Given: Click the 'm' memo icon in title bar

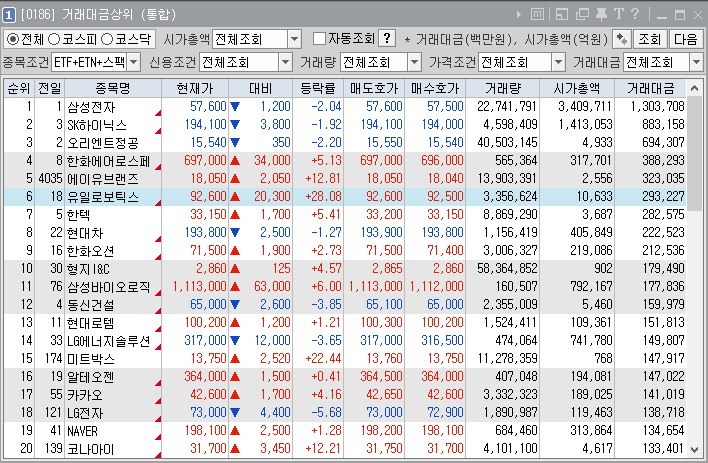Looking at the screenshot, I should pos(537,14).
